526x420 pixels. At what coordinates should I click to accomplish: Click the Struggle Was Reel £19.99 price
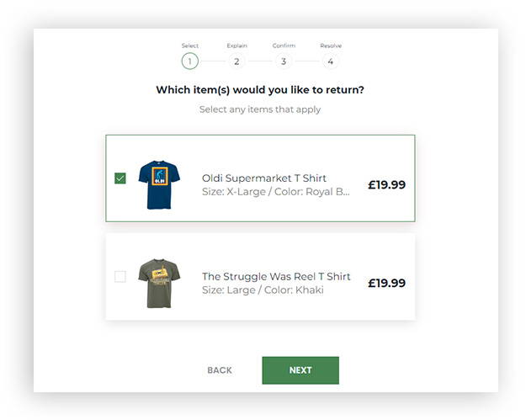(x=387, y=283)
